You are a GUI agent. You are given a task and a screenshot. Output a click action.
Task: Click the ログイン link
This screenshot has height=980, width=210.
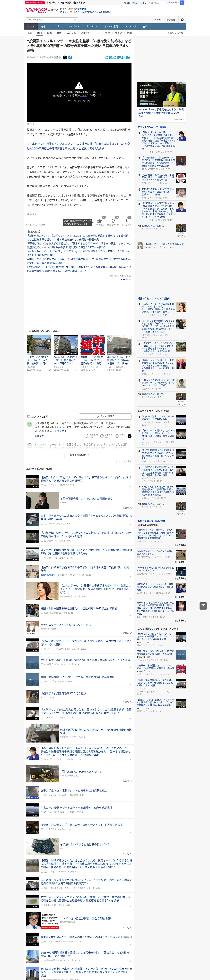click(x=64, y=12)
